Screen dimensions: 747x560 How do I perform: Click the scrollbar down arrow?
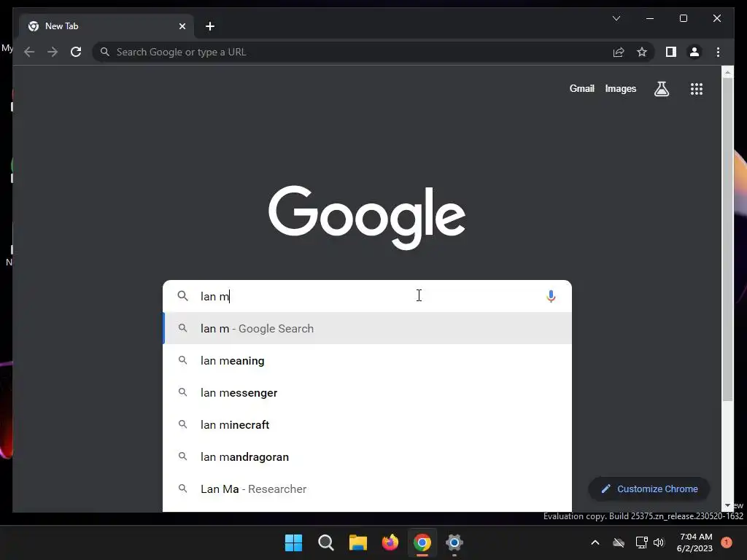(727, 506)
